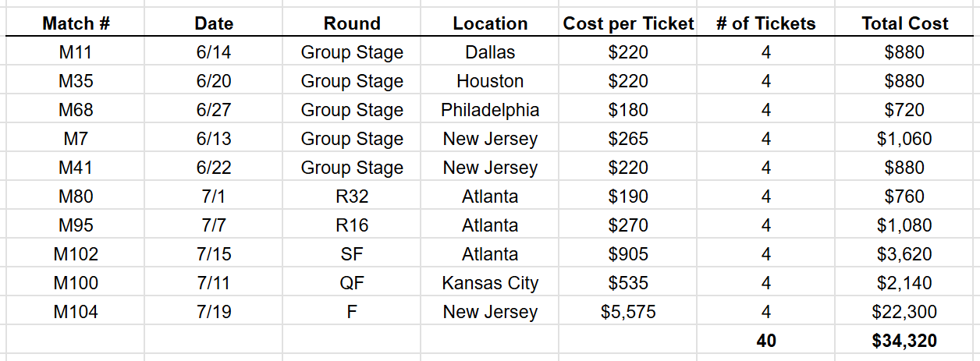This screenshot has width=980, height=361.
Task: Select the Location header cell
Action: click(x=490, y=23)
